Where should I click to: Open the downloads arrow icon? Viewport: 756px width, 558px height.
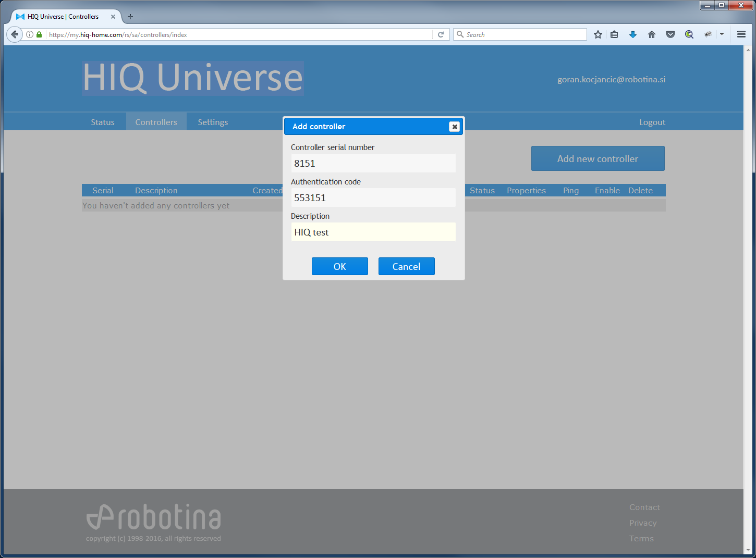coord(633,34)
